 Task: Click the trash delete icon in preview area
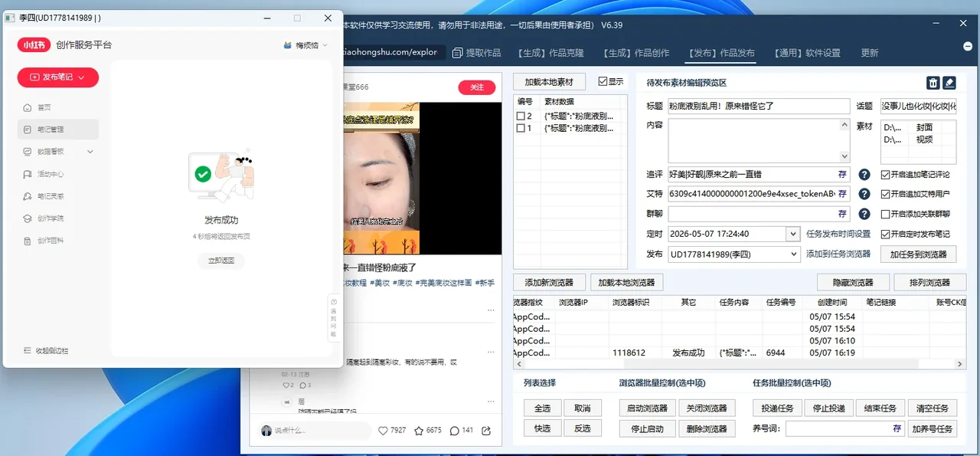coord(933,83)
